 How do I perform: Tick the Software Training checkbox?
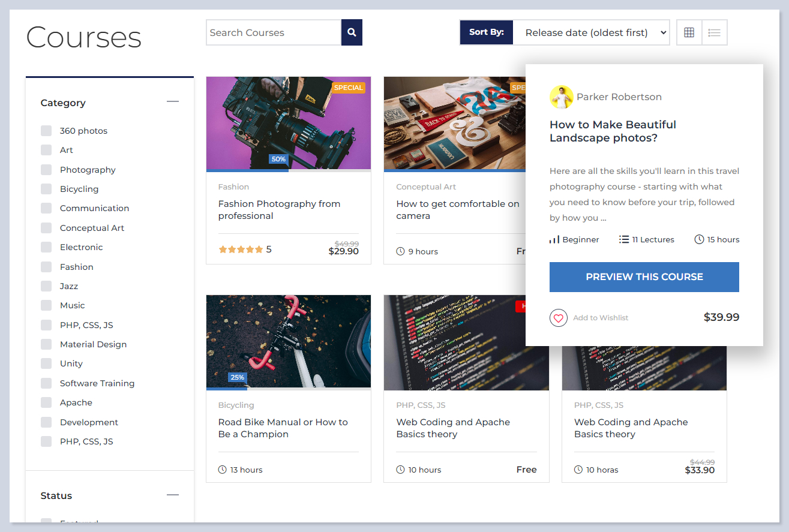(46, 383)
